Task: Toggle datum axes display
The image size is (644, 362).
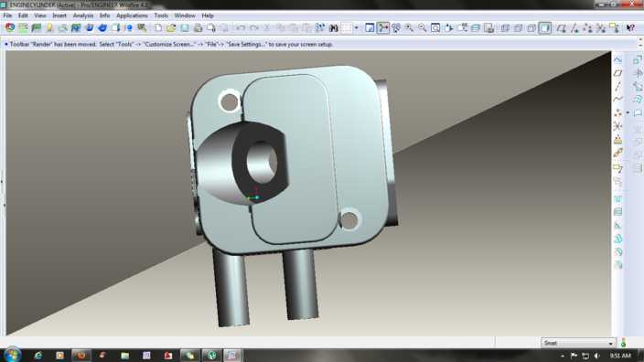Action: pos(574,28)
